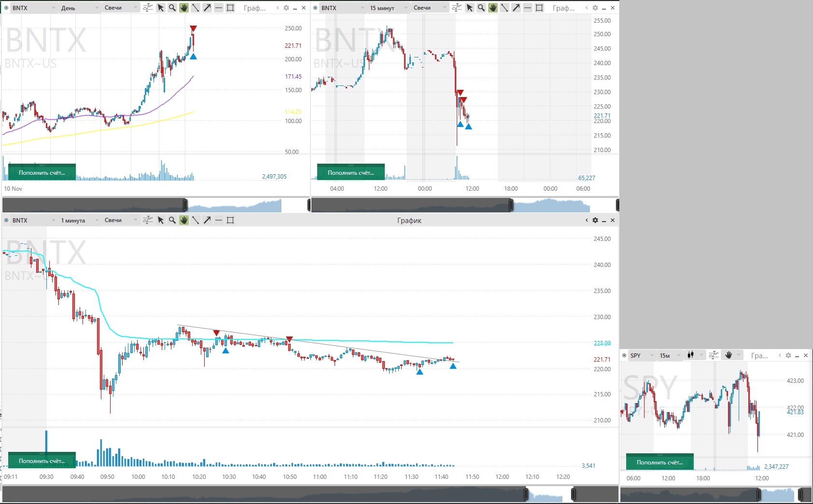This screenshot has height=504, width=813.
Task: Open the SPY symbol dropdown
Action: [x=642, y=355]
